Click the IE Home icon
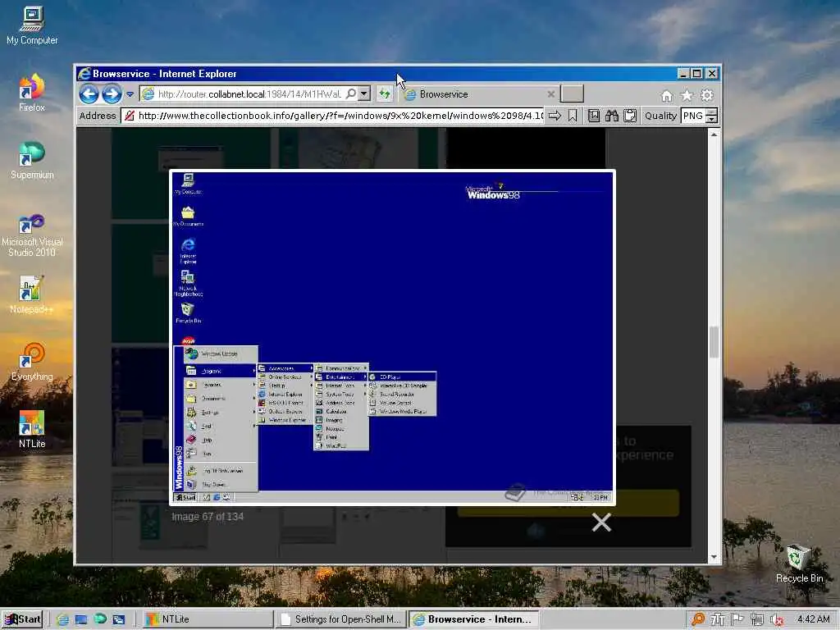Image resolution: width=840 pixels, height=630 pixels. coord(666,95)
